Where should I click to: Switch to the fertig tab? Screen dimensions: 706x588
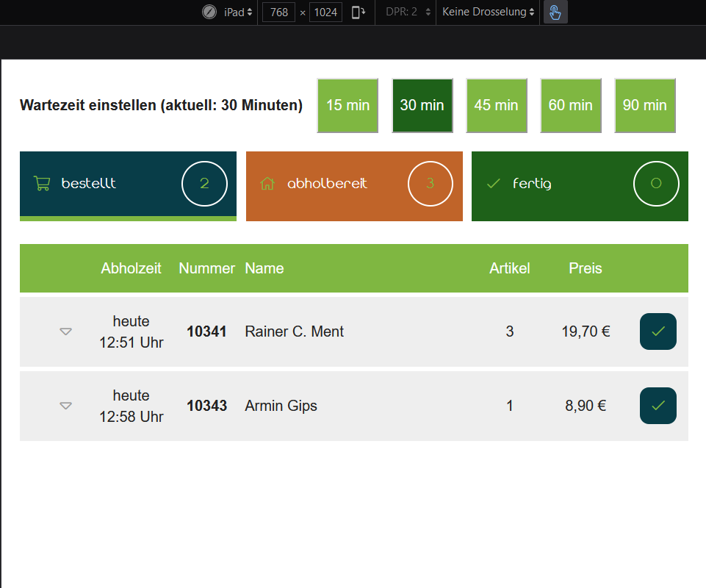580,185
